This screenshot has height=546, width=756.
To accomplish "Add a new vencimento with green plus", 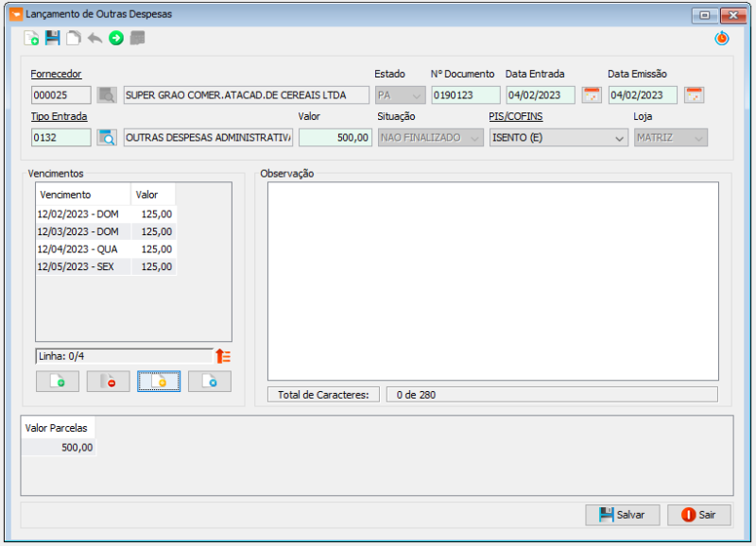I will point(57,382).
